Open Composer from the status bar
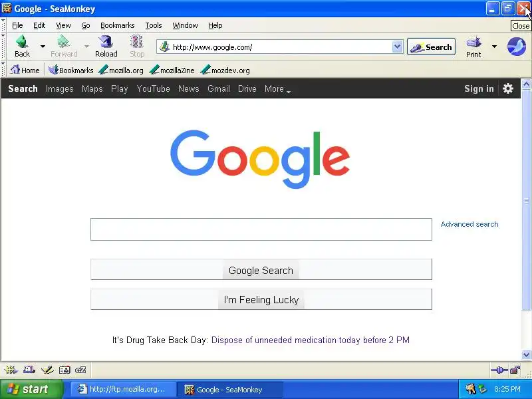Screen dimensions: 532x399 [47, 370]
